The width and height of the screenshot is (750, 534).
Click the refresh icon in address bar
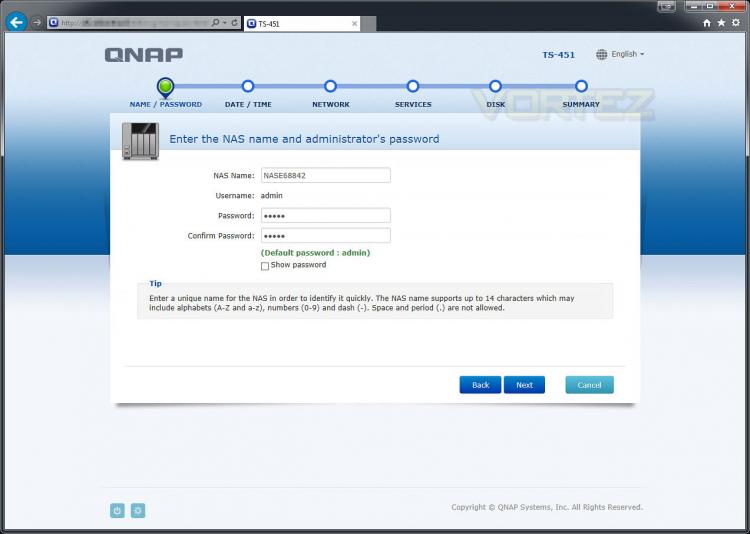pyautogui.click(x=234, y=22)
